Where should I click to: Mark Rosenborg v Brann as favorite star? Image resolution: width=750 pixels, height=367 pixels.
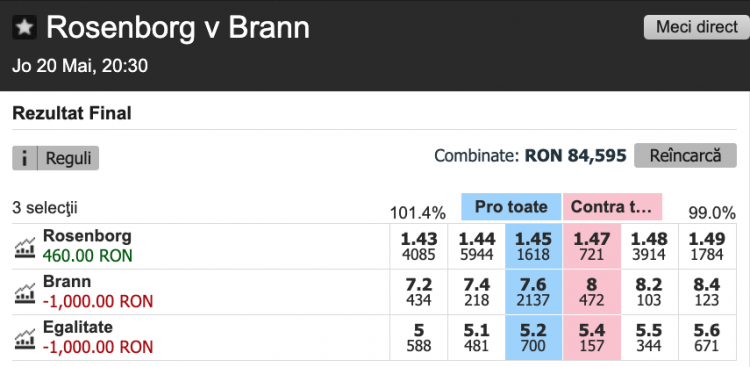tap(24, 28)
